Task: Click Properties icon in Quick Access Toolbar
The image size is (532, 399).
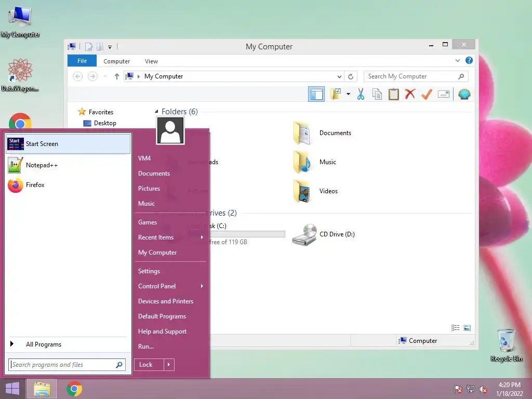Action: coord(88,46)
